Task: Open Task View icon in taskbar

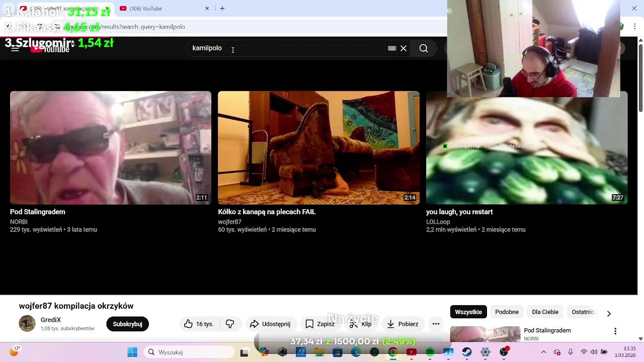Action: pyautogui.click(x=244, y=352)
